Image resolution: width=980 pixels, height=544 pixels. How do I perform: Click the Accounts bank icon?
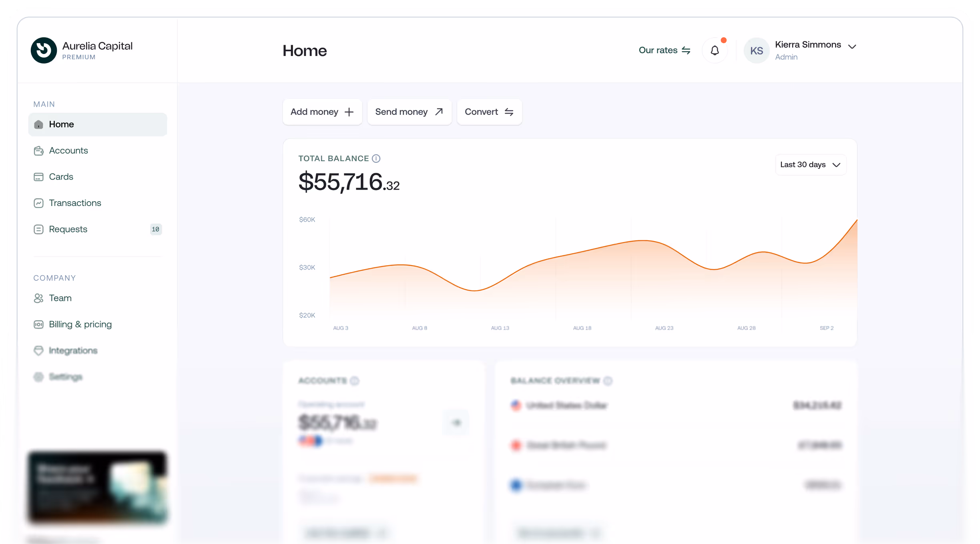click(x=38, y=151)
